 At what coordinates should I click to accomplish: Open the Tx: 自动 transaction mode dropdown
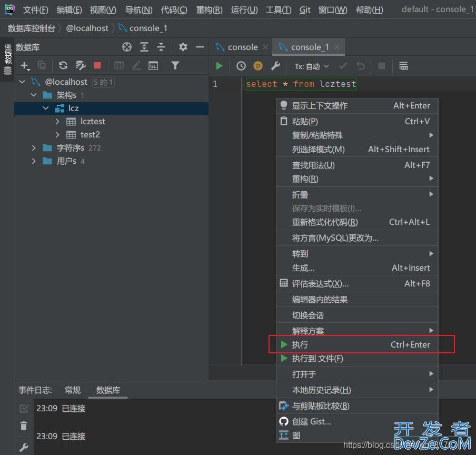(312, 66)
